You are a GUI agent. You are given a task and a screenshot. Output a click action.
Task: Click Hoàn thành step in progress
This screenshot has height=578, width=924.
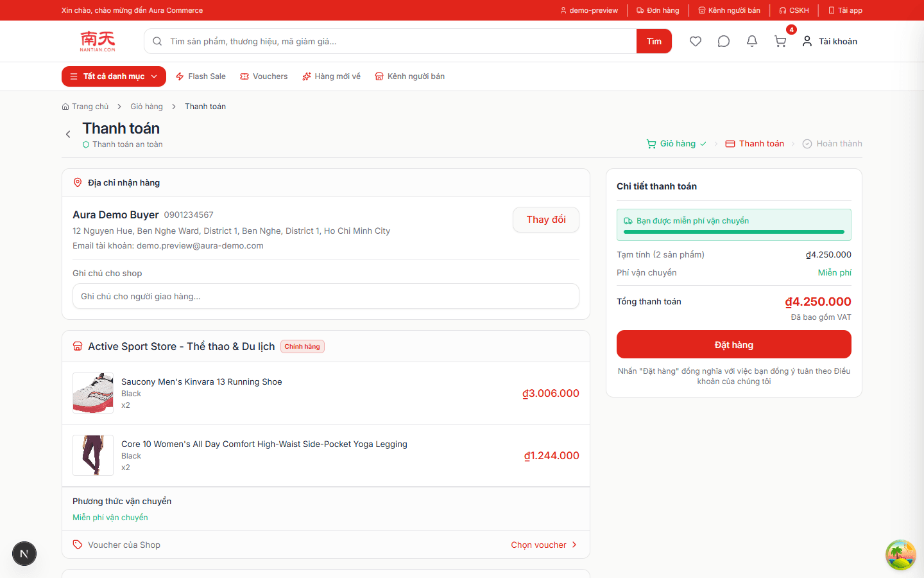pyautogui.click(x=832, y=144)
